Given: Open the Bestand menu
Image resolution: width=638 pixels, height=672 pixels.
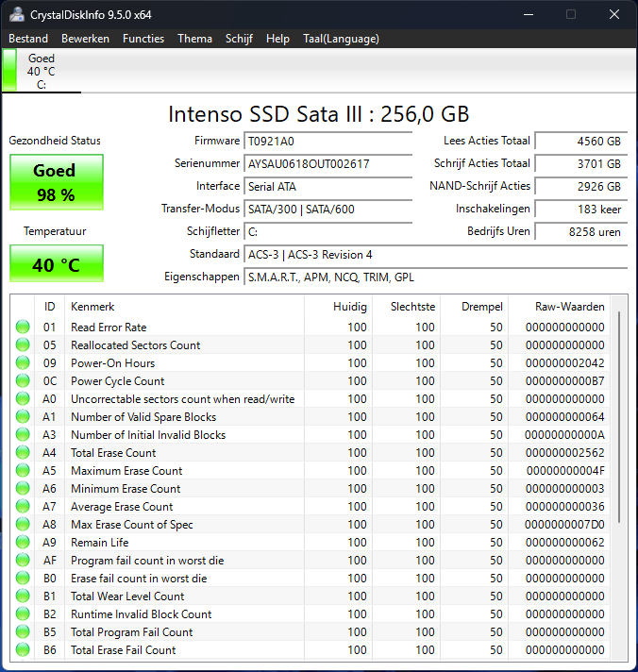Looking at the screenshot, I should coord(28,39).
